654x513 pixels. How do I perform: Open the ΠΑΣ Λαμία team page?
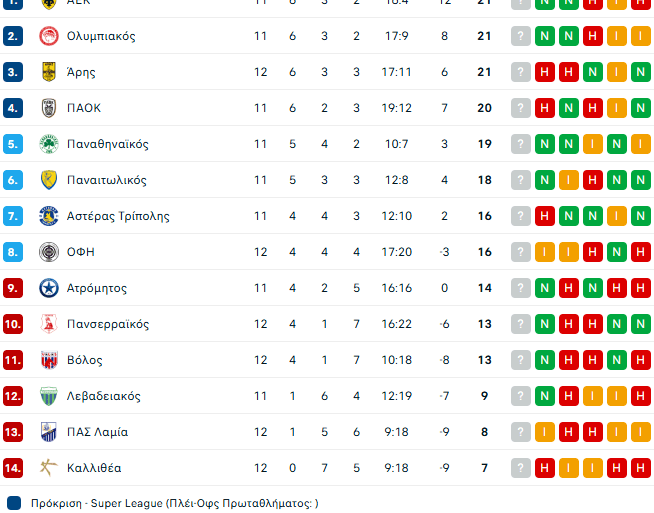[97, 432]
